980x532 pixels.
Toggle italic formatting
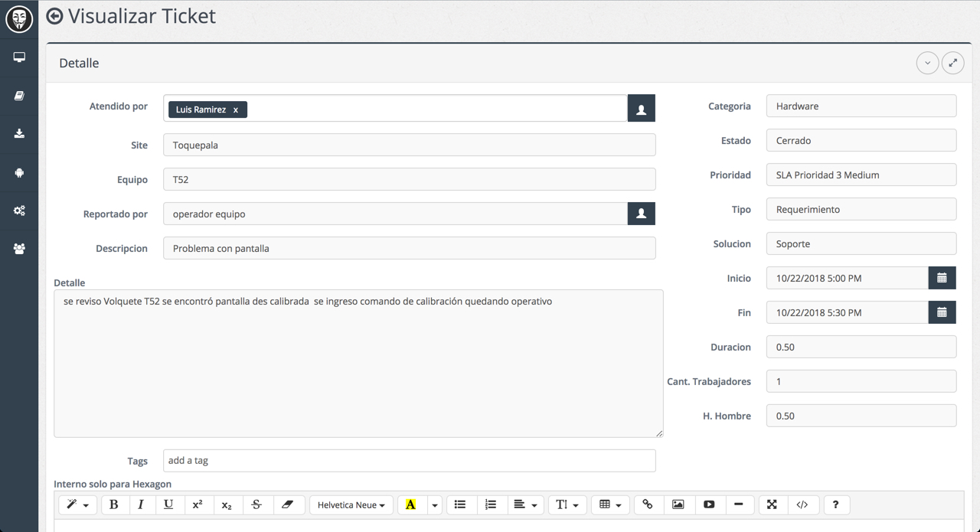(x=141, y=504)
